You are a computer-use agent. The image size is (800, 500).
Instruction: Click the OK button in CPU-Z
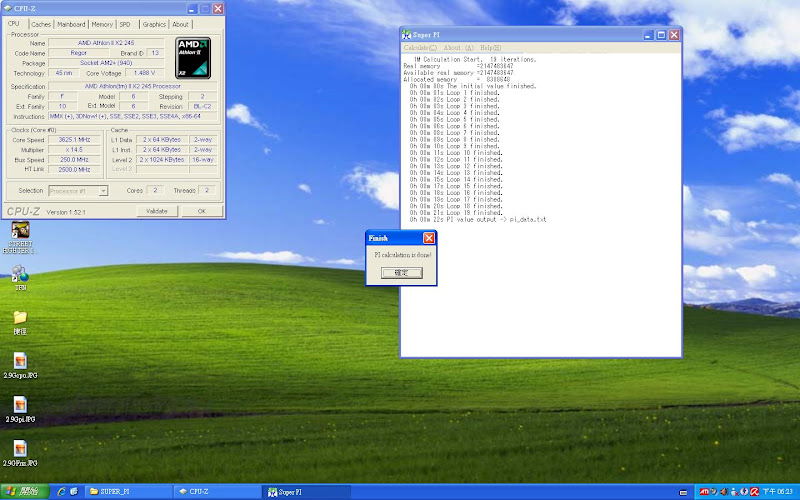click(x=202, y=211)
